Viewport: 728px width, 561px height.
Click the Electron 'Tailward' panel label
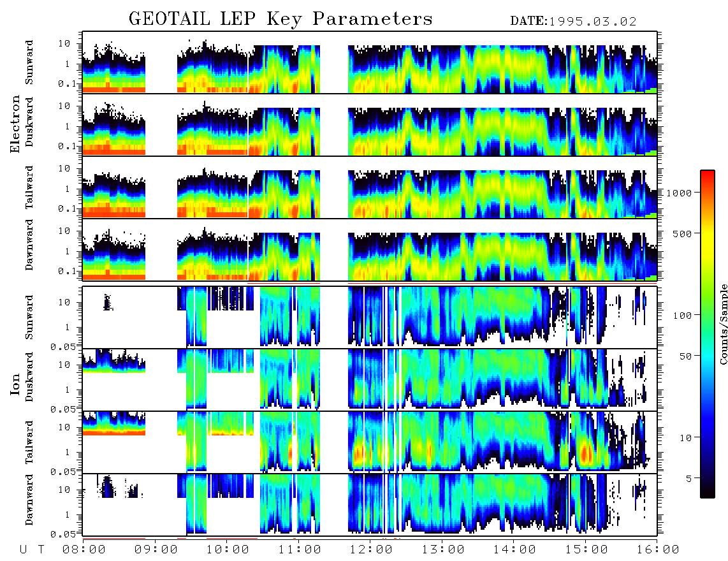click(x=29, y=187)
